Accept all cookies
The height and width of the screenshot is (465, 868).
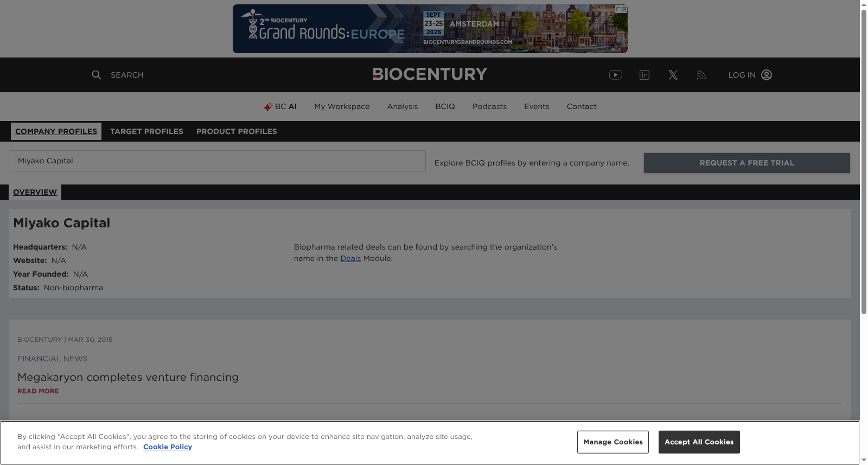(699, 442)
